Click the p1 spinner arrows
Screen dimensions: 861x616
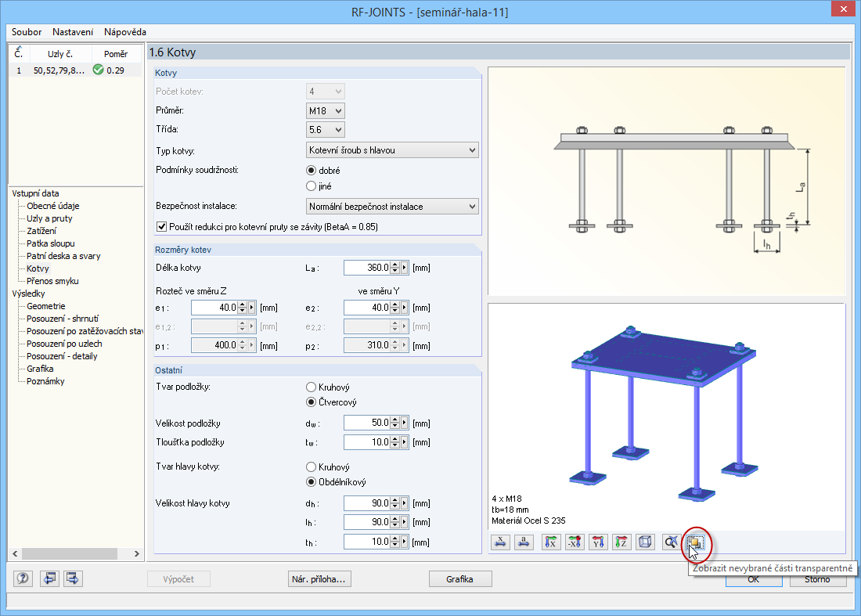[x=242, y=345]
